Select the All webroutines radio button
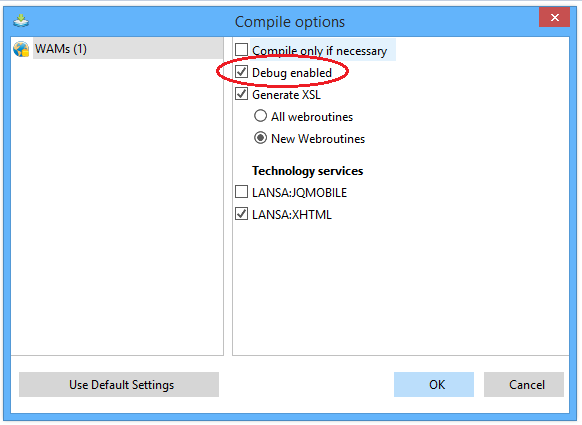Screen dimensions: 582x425 click(261, 116)
